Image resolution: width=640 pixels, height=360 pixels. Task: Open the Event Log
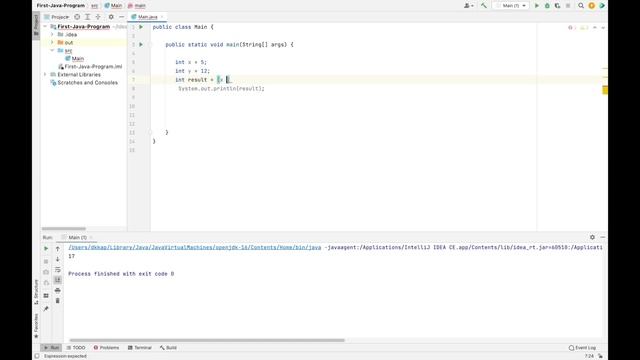[x=582, y=348]
